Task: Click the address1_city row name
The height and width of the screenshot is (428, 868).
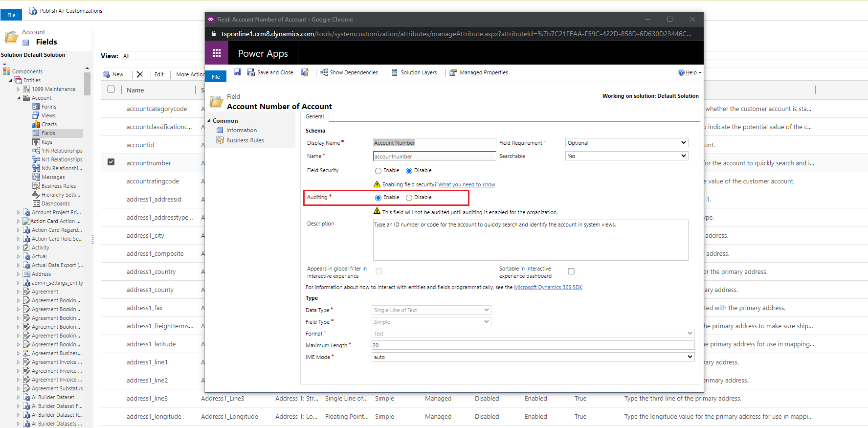Action: coord(145,235)
